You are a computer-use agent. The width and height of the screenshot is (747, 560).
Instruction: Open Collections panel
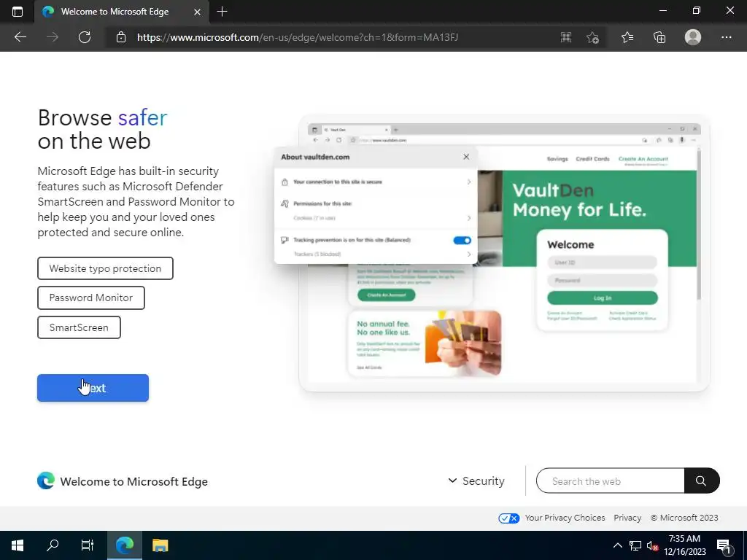(659, 37)
